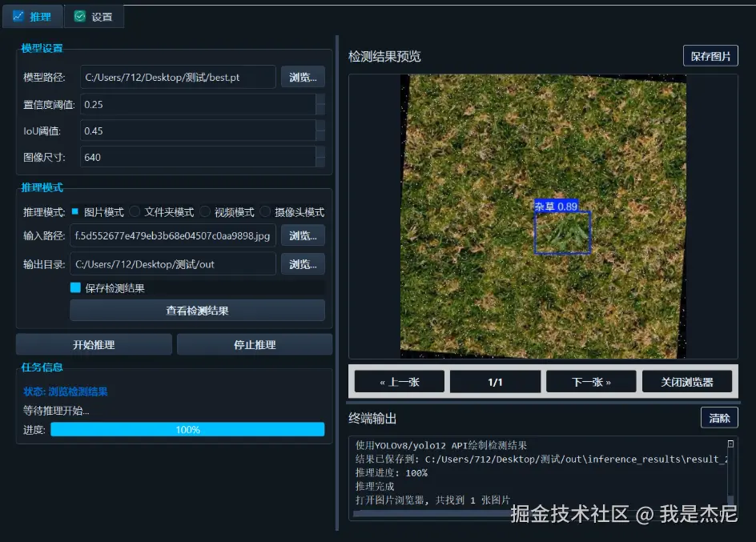756x542 pixels.
Task: Browse for a different model file
Action: (x=303, y=77)
